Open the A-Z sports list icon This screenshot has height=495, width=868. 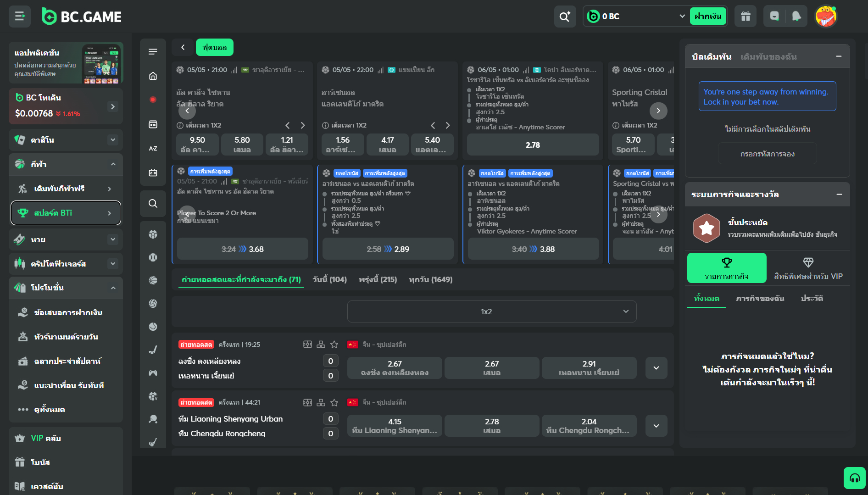pos(153,149)
